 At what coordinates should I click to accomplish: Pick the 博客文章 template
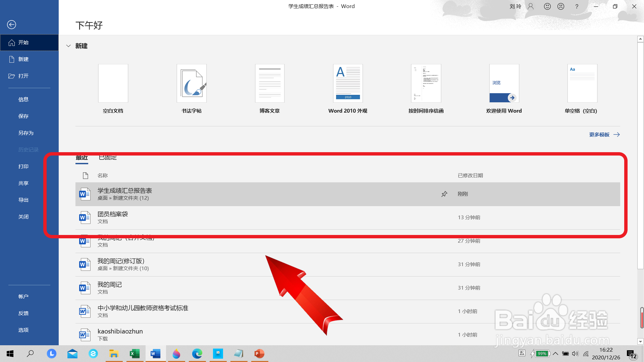[x=270, y=83]
